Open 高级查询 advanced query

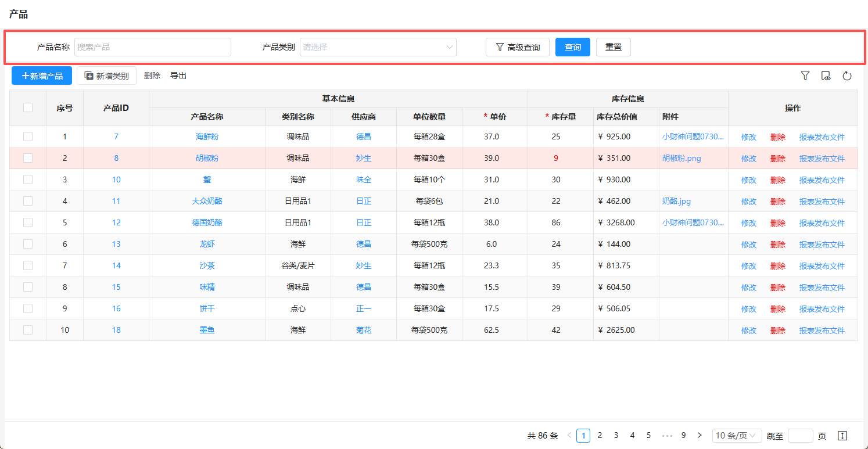click(x=517, y=47)
